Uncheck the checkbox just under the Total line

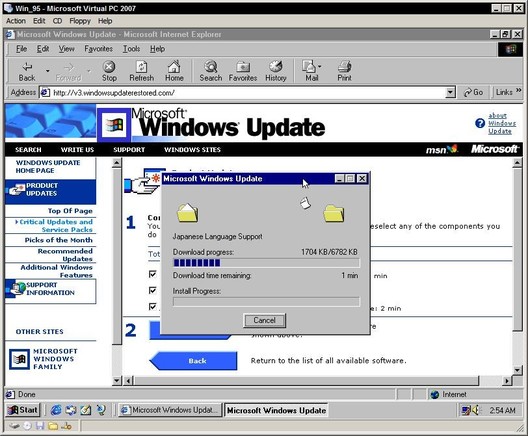click(x=153, y=274)
